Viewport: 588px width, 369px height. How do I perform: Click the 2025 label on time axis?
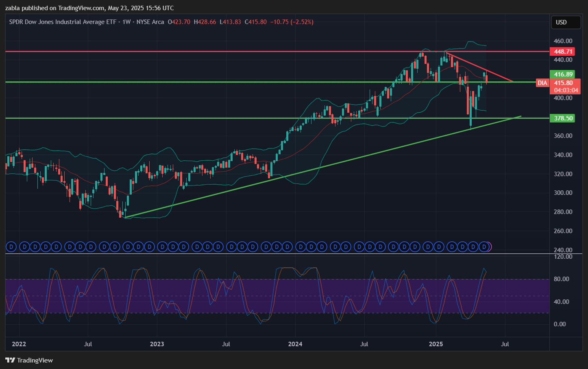(436, 344)
